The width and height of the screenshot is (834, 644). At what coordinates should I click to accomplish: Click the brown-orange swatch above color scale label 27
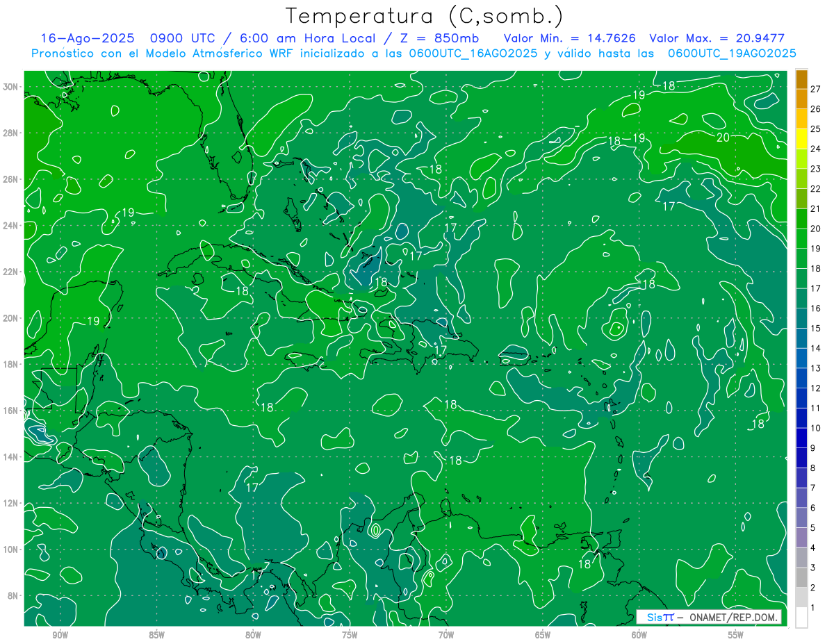coord(802,79)
